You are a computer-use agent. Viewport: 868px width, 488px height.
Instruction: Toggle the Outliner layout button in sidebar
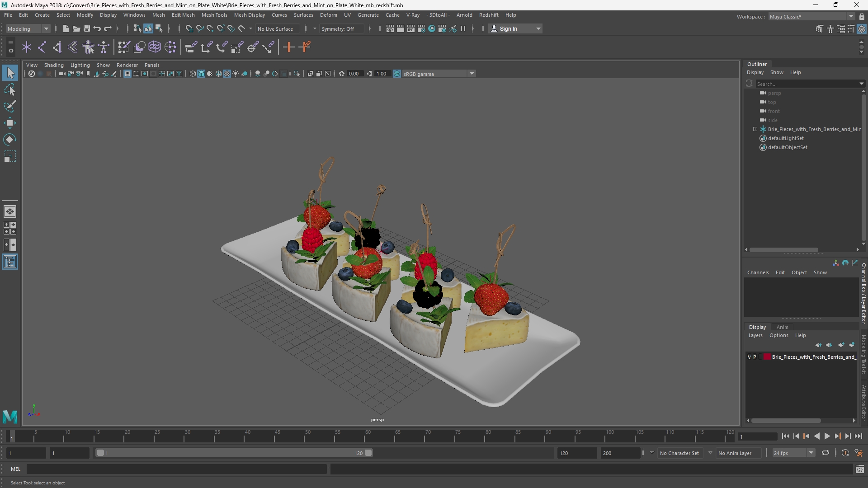(x=10, y=262)
